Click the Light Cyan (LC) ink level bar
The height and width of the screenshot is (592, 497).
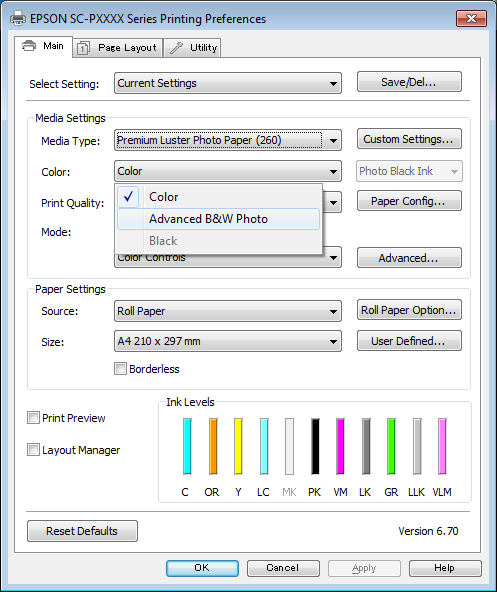(x=264, y=446)
